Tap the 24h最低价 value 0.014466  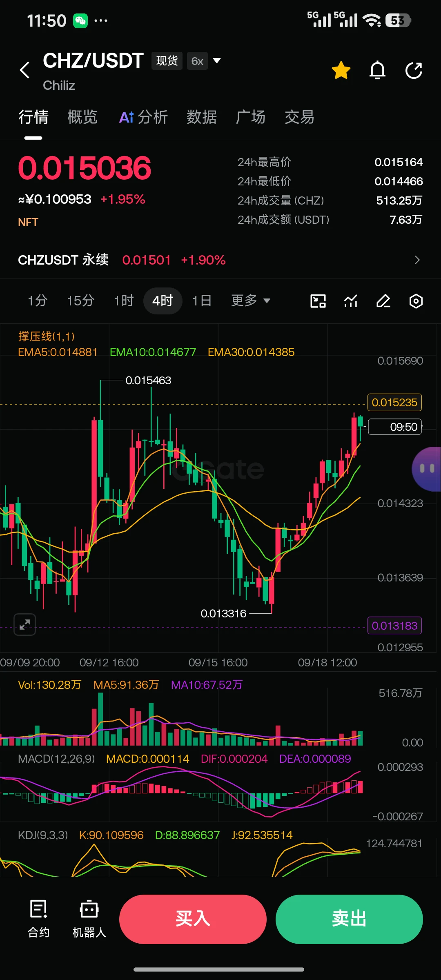pos(399,181)
